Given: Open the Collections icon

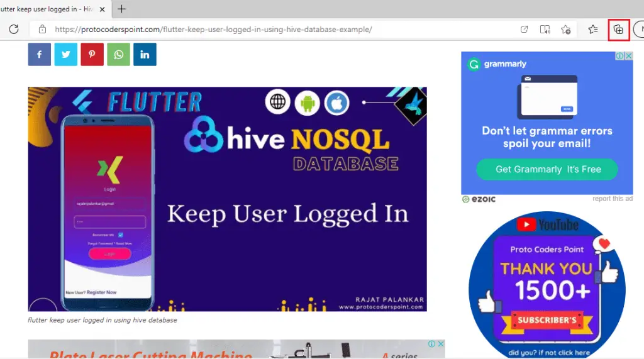Looking at the screenshot, I should [619, 30].
